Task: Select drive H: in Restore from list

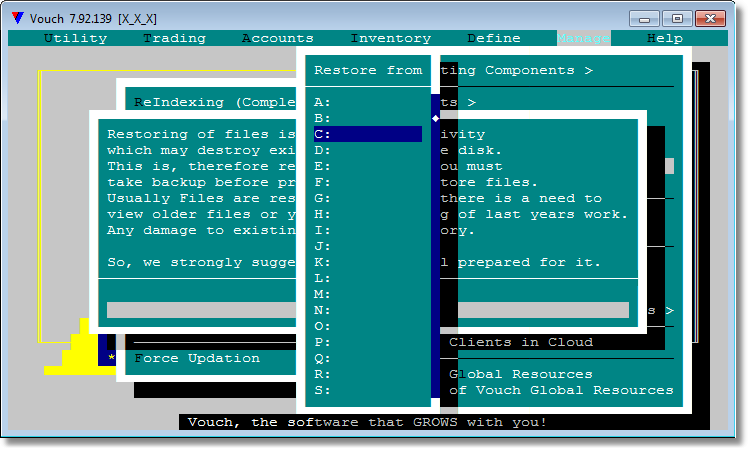Action: click(x=368, y=214)
